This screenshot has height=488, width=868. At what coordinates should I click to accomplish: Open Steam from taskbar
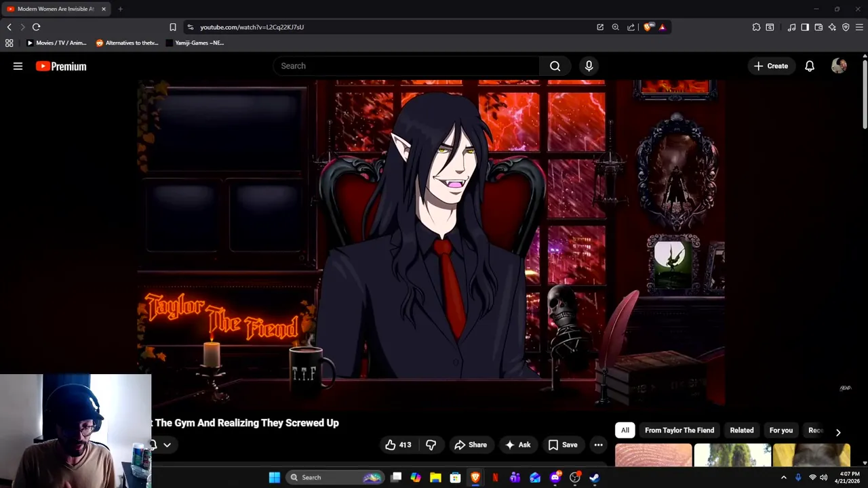pyautogui.click(x=595, y=477)
